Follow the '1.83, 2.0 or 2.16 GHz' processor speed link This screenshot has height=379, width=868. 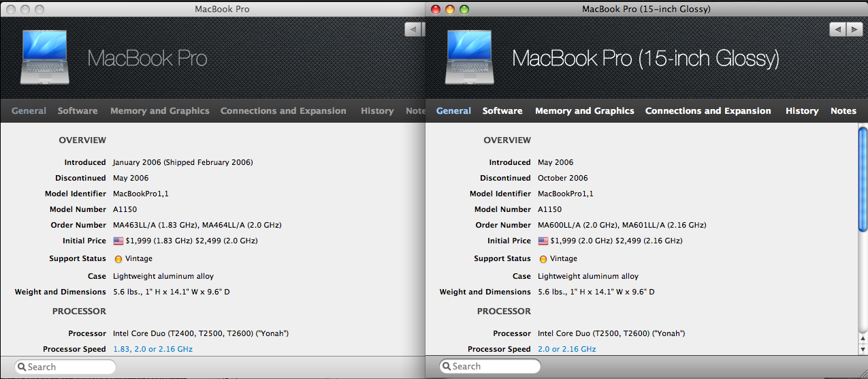point(152,349)
